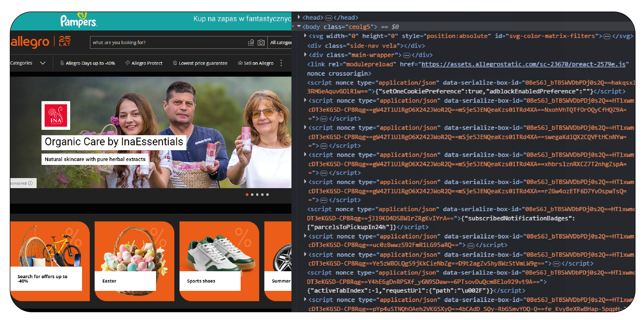Expand the script node ending uc0z8wwzS92FmR1LG95aRQ
Image resolution: width=644 pixels, height=320 pixels.
tap(305, 236)
